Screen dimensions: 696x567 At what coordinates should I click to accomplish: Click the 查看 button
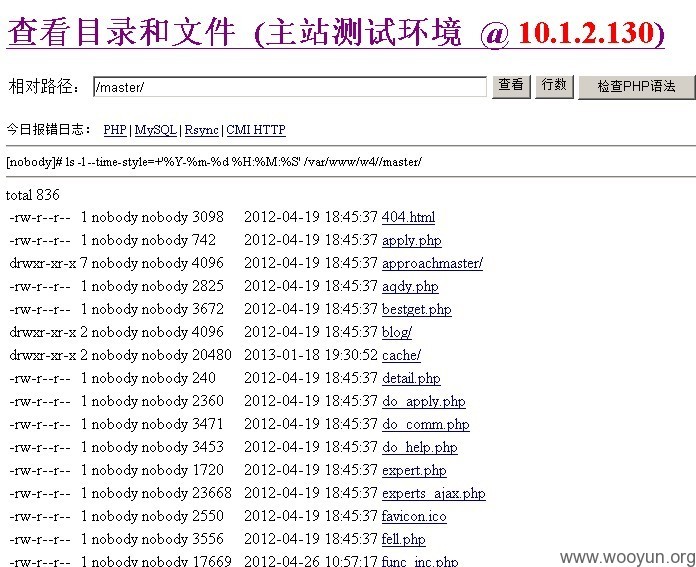(x=511, y=86)
